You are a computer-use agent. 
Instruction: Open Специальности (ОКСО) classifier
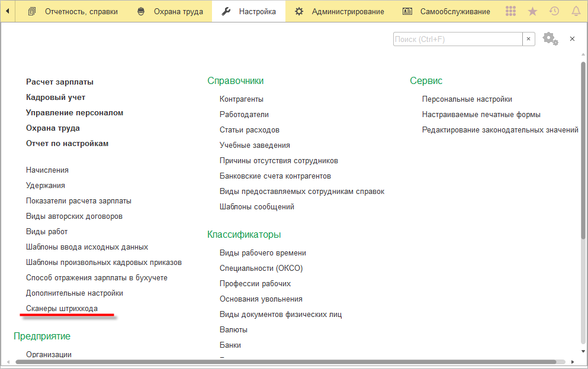click(261, 268)
